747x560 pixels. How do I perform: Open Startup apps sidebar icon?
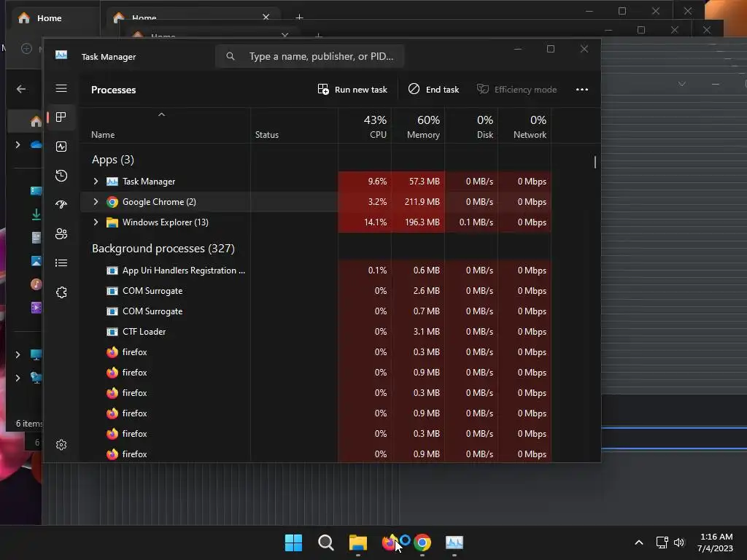(61, 205)
